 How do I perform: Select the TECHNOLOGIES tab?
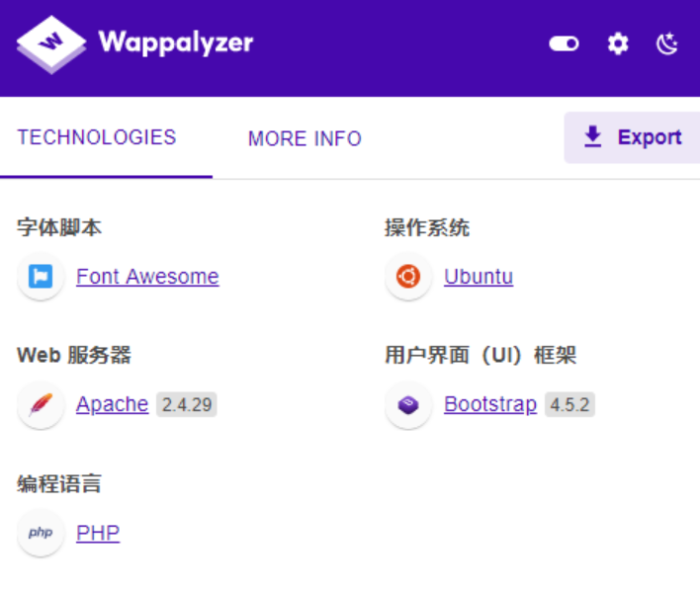click(x=97, y=137)
